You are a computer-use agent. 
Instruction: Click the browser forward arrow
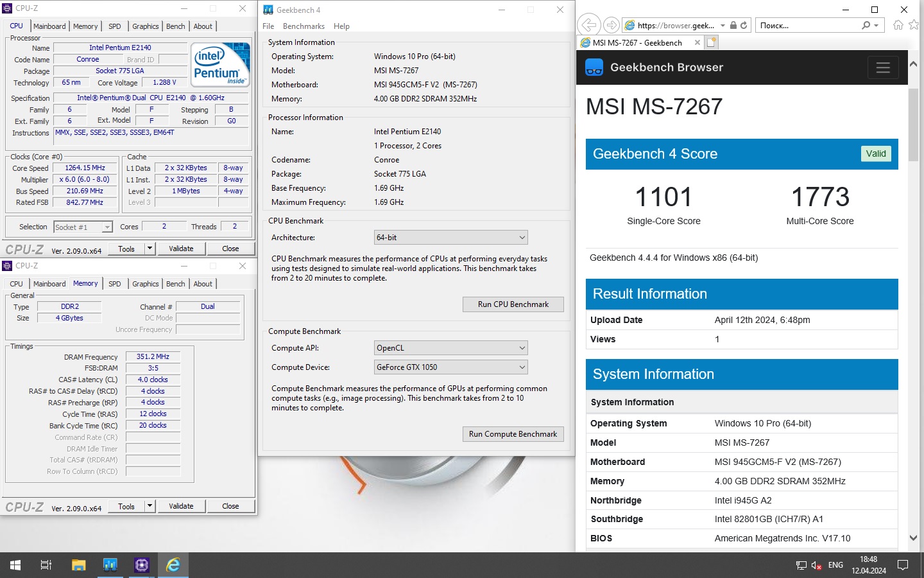(x=612, y=25)
